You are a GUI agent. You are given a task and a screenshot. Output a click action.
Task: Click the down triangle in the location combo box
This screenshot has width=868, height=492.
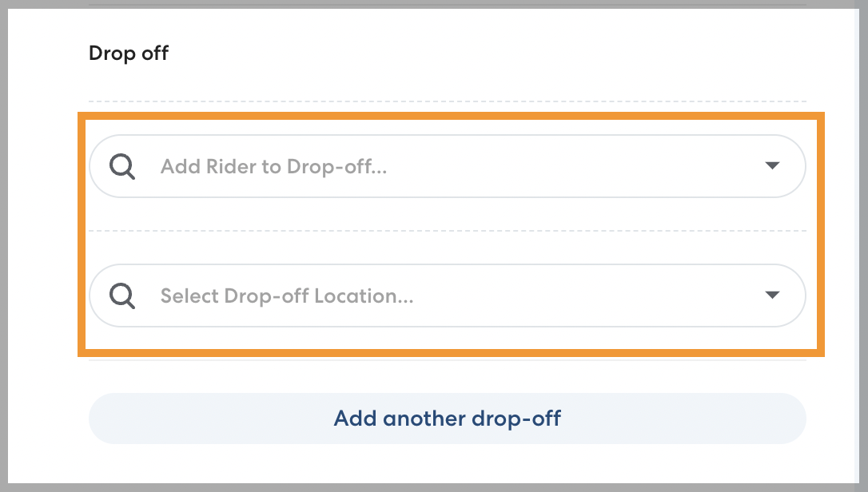pyautogui.click(x=771, y=296)
